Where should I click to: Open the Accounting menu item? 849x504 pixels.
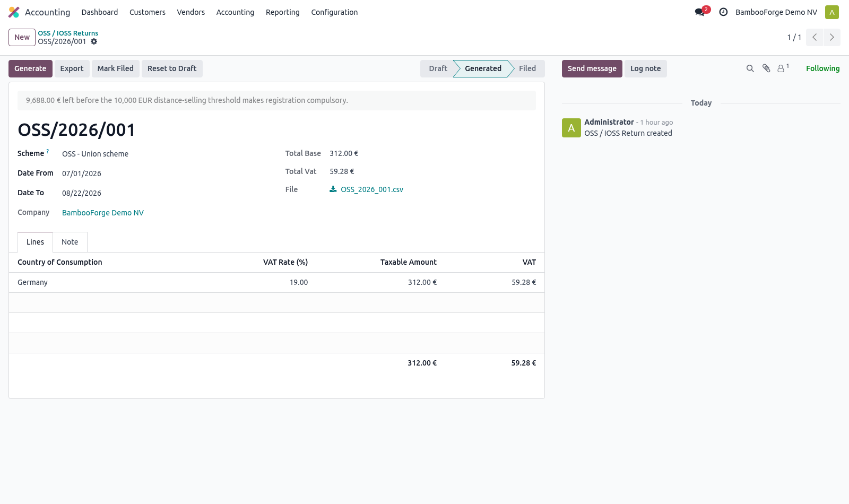tap(235, 12)
